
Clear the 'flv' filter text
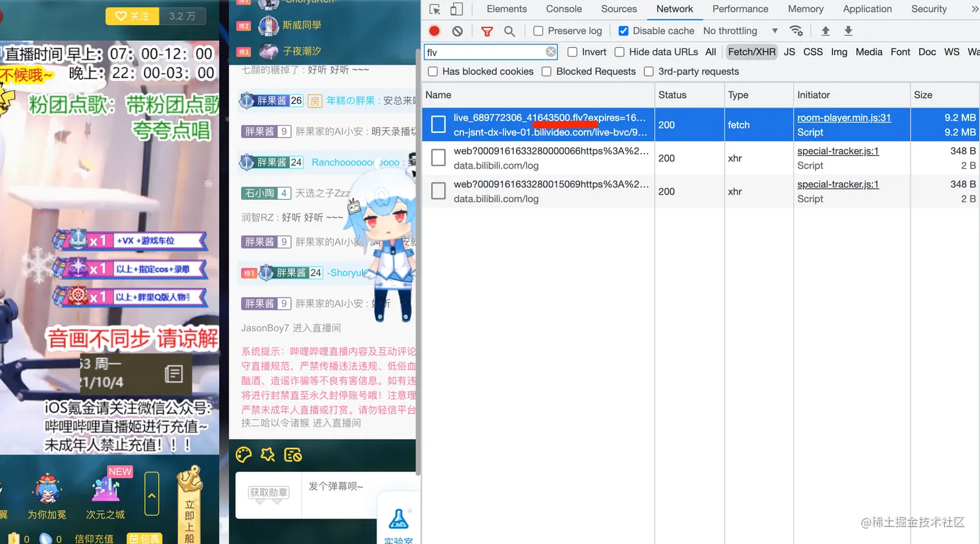551,52
